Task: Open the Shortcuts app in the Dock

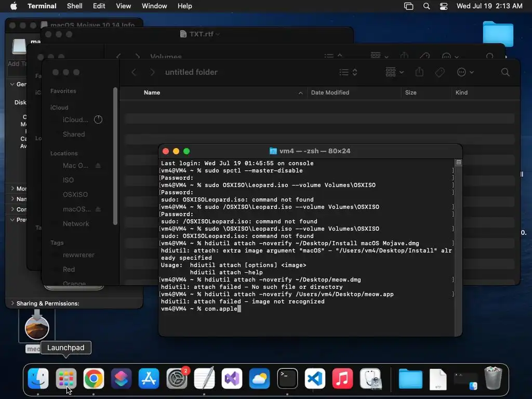Action: [x=121, y=378]
